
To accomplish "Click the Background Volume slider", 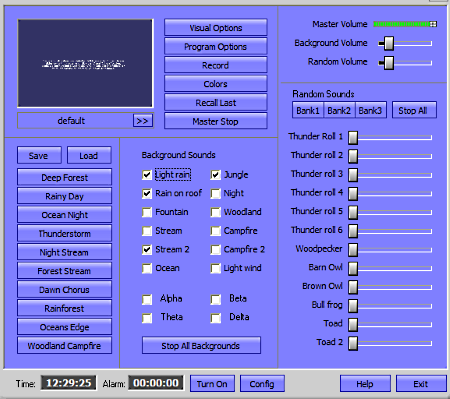I will click(405, 43).
